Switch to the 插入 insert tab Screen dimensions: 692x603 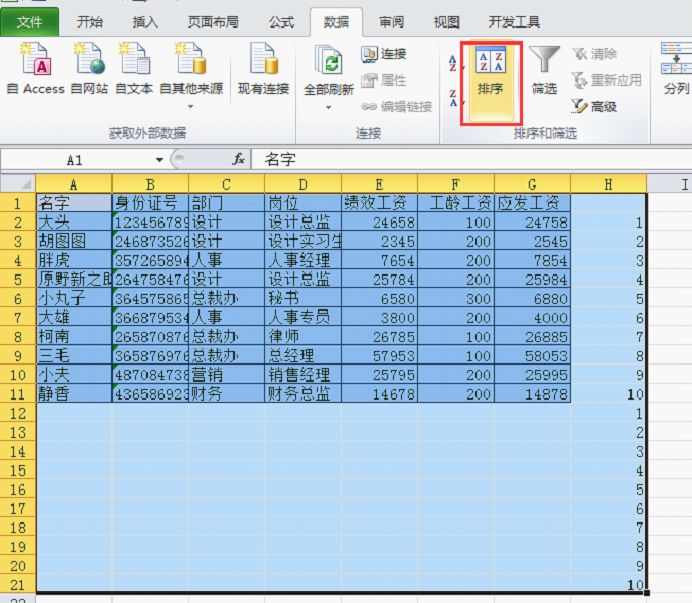[145, 22]
